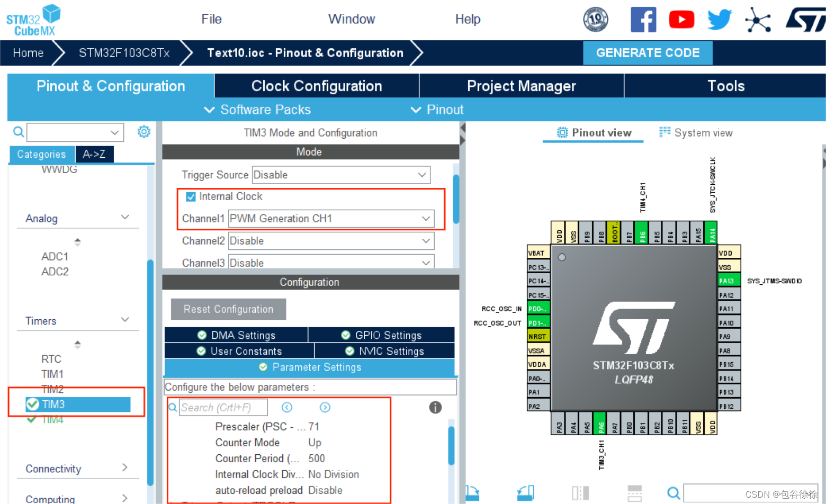The height and width of the screenshot is (504, 826).
Task: Click the NRST pin on the chip
Action: coord(538,336)
